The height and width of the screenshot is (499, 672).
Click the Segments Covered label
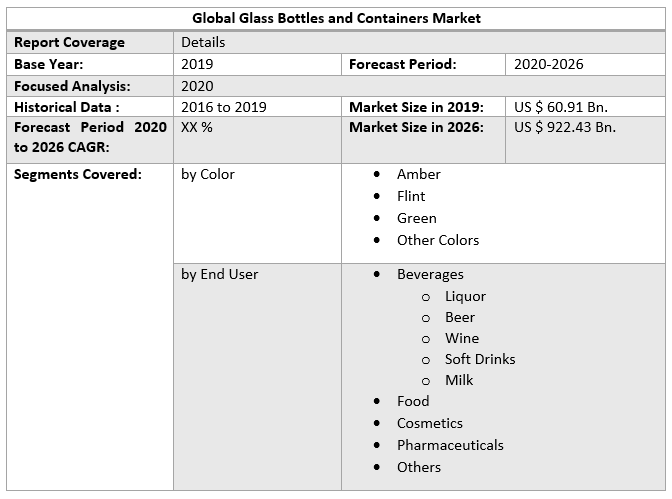coord(78,174)
